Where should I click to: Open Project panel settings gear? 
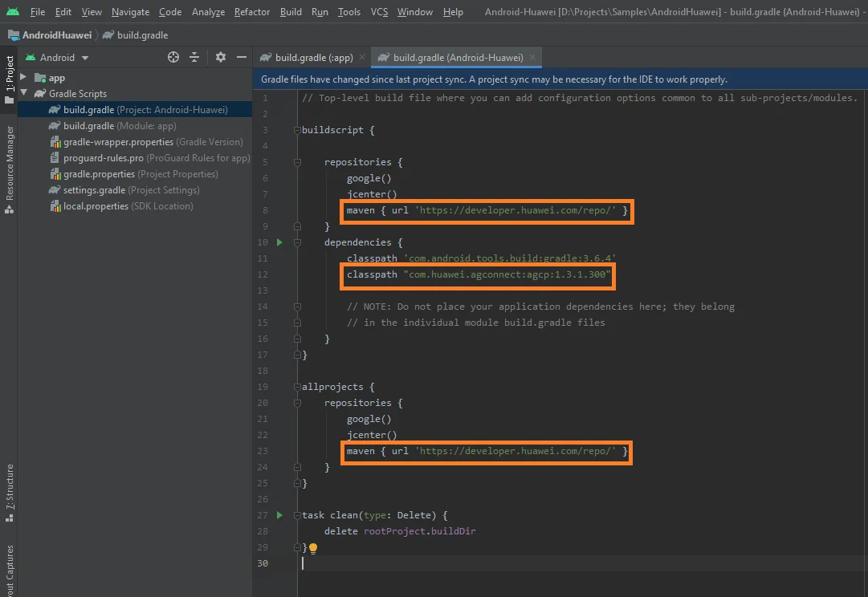tap(221, 57)
